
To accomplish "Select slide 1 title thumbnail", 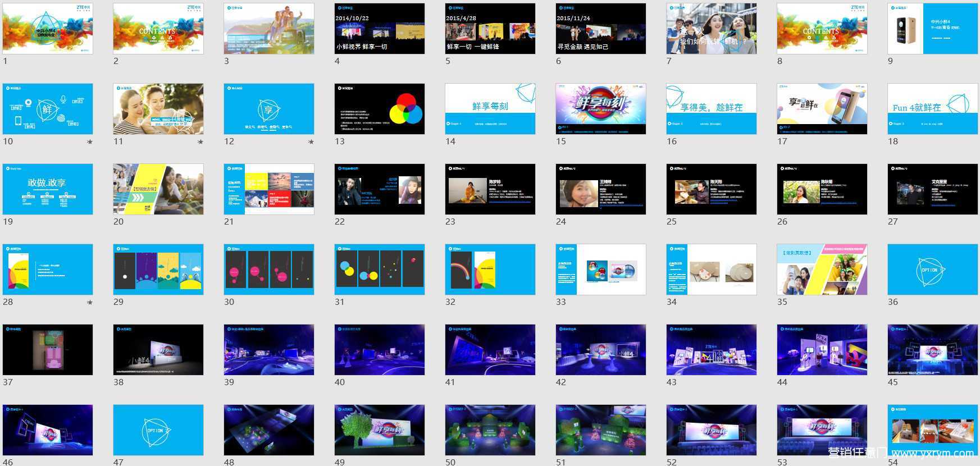I will pyautogui.click(x=48, y=29).
